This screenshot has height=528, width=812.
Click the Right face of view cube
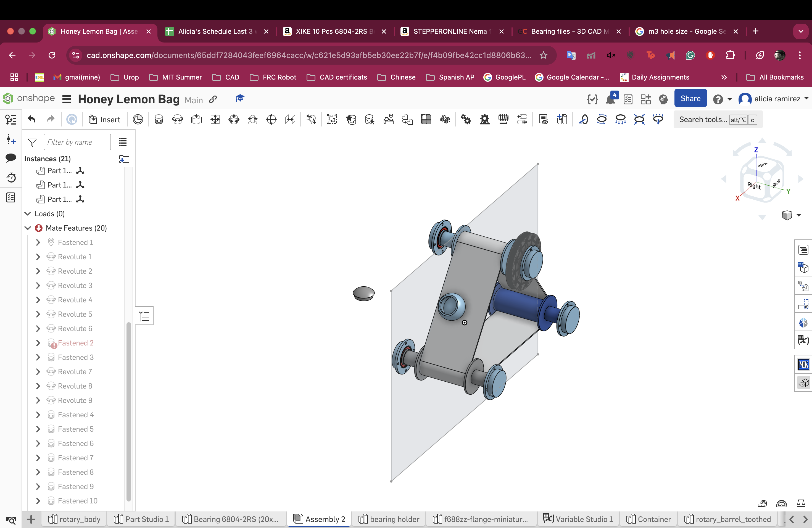(x=754, y=186)
